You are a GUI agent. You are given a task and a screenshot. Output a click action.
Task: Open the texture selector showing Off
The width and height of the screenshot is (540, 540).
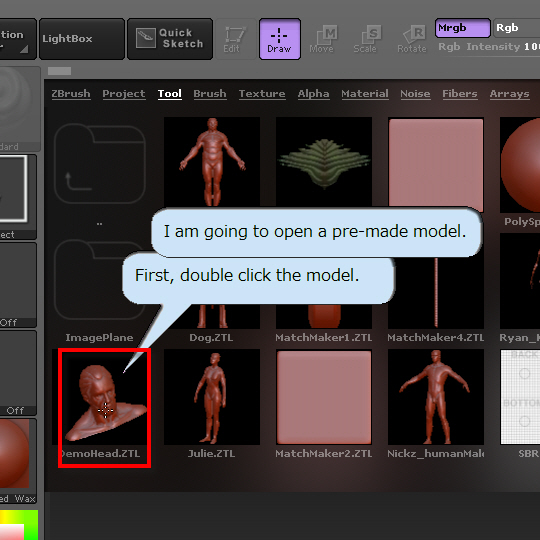(18, 373)
